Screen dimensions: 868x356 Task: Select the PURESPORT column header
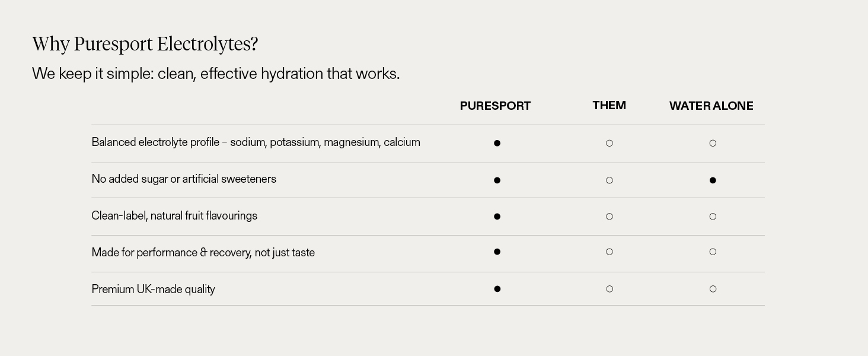[495, 106]
